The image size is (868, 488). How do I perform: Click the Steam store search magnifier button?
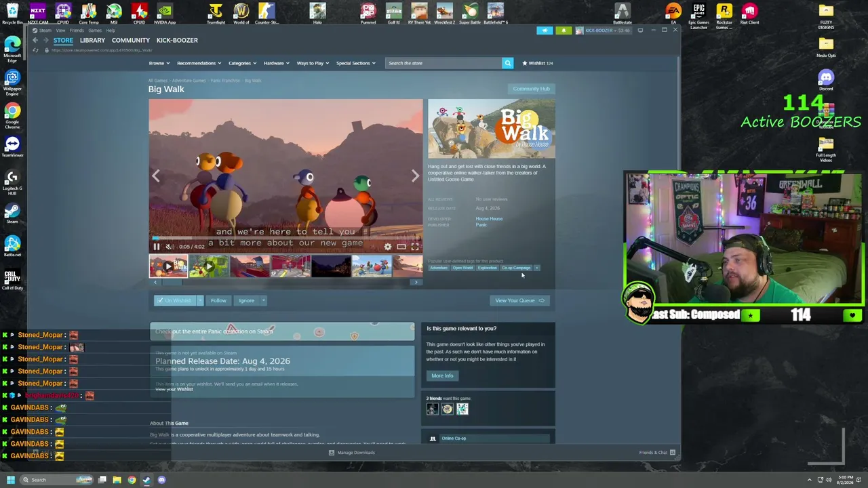click(x=507, y=63)
